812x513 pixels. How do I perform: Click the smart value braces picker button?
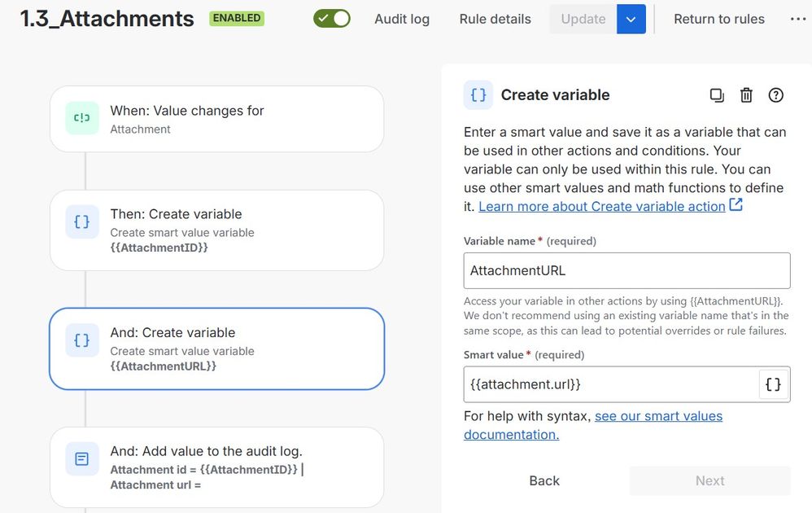[773, 384]
